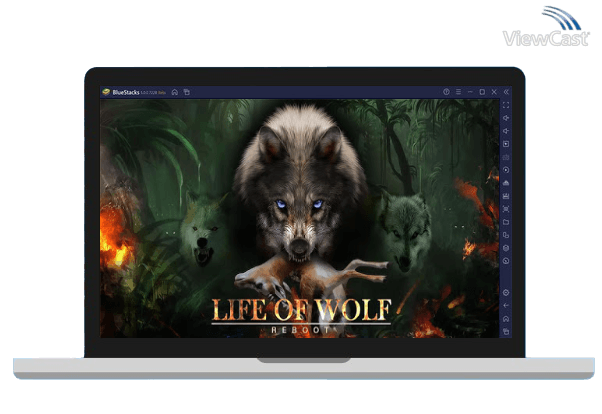Click the play-box icon in the sidebar

tap(506, 144)
